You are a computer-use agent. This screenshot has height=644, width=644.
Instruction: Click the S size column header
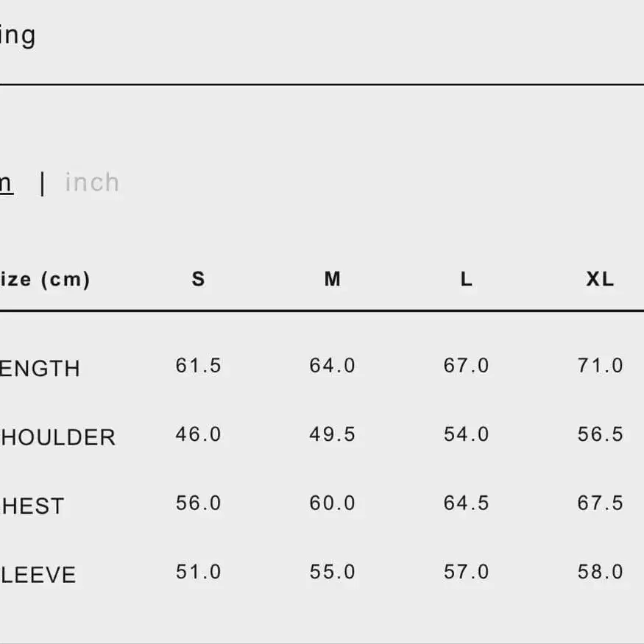point(198,279)
